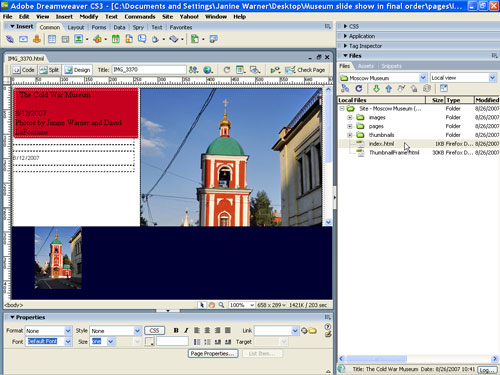The height and width of the screenshot is (375, 500).
Task: Open the Link dropdown in Properties
Action: (295, 331)
